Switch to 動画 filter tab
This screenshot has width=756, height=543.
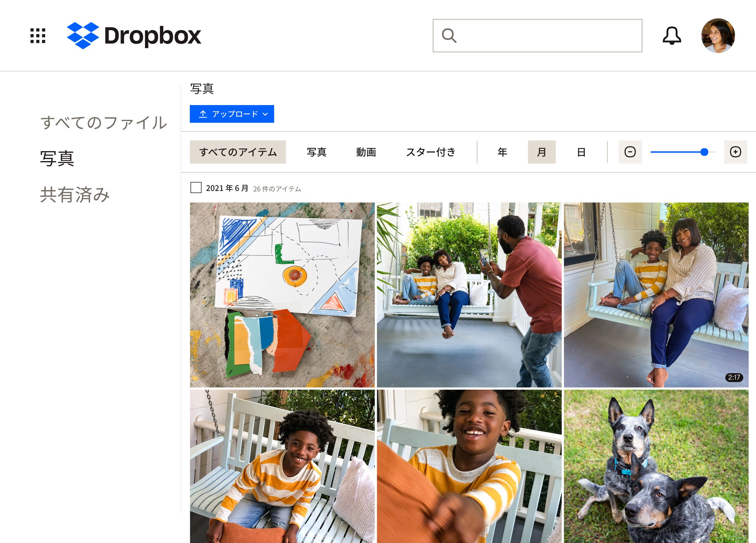(x=366, y=152)
